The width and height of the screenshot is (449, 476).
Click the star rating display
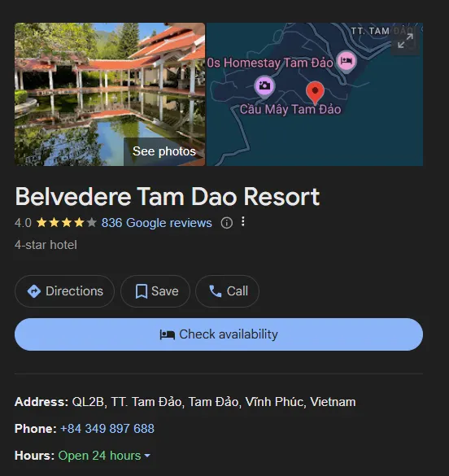click(67, 223)
